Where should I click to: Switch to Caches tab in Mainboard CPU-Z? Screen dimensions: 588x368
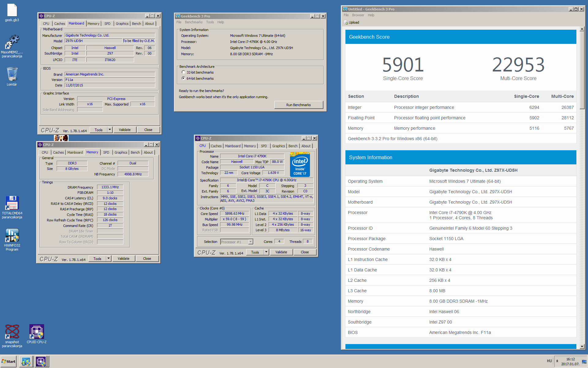point(59,24)
